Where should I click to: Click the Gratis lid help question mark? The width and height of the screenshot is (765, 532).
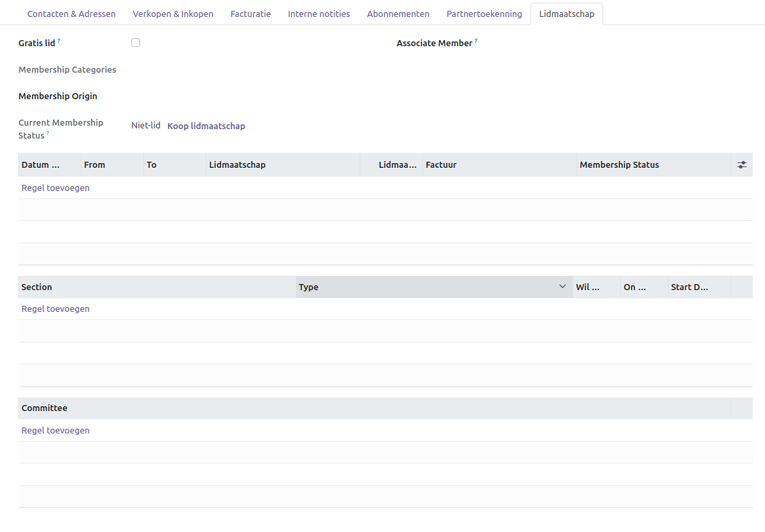click(x=59, y=41)
